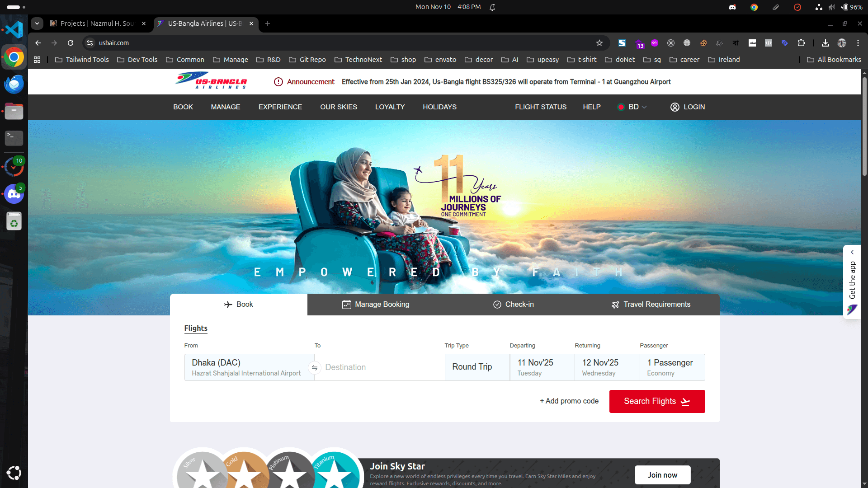The image size is (868, 488).
Task: Expand the BD country selector dropdown
Action: click(632, 107)
